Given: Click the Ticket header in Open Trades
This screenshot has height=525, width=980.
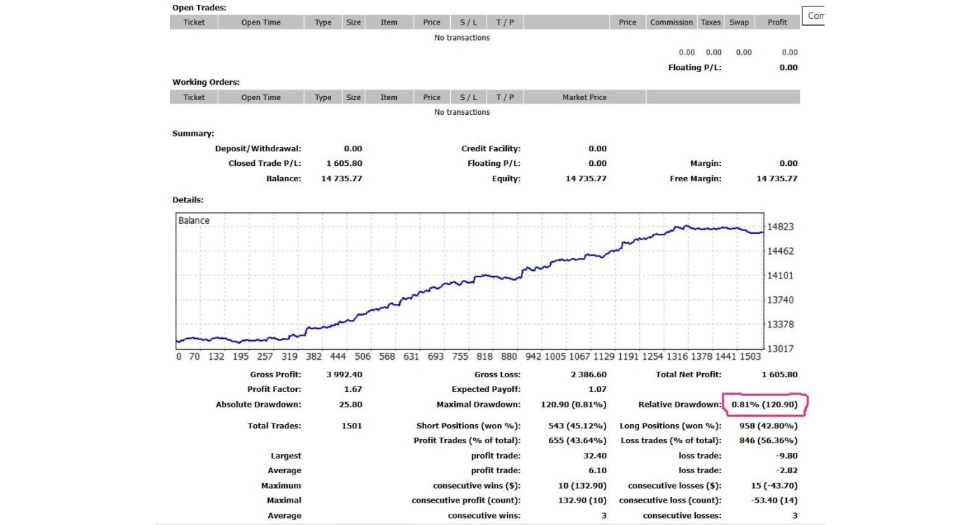Looking at the screenshot, I should 194,22.
